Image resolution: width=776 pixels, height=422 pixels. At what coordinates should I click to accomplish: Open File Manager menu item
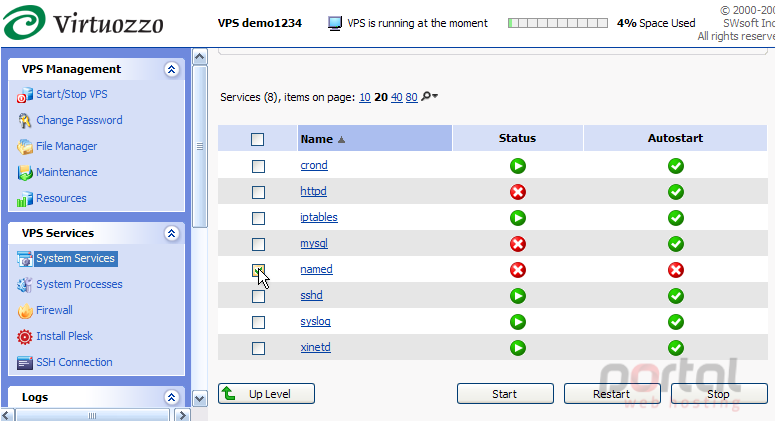tap(66, 146)
